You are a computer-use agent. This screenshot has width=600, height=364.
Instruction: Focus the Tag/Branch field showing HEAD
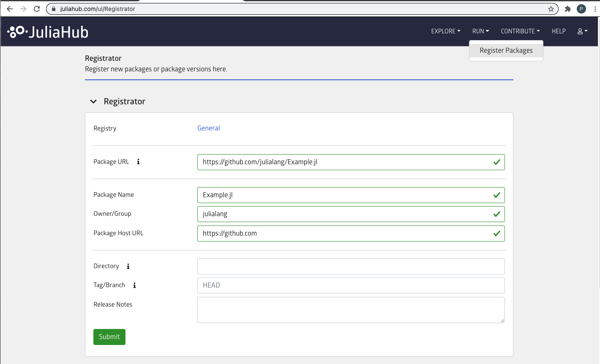click(x=351, y=285)
